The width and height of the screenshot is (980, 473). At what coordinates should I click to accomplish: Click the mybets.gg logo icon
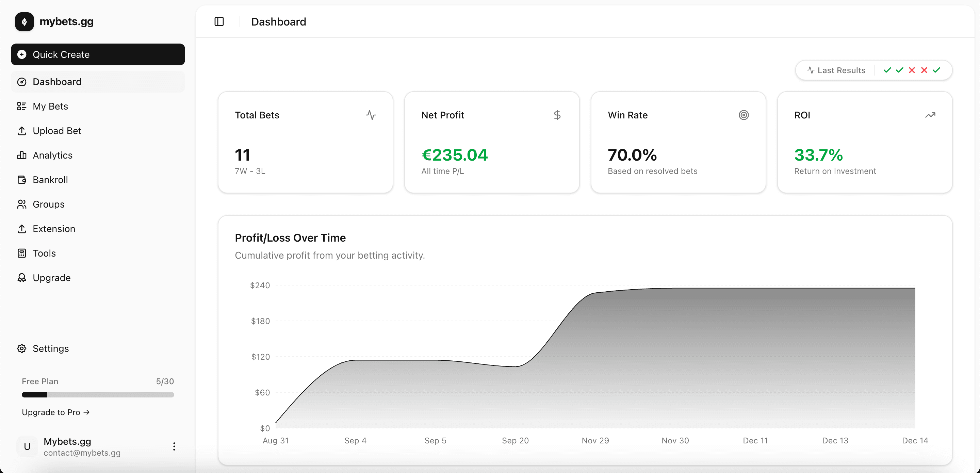tap(24, 22)
